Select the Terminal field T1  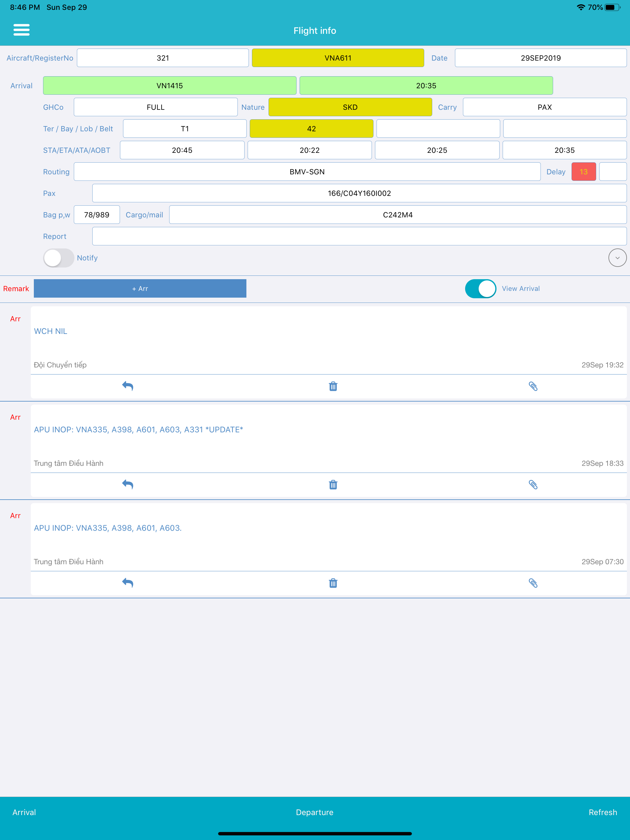coord(185,129)
